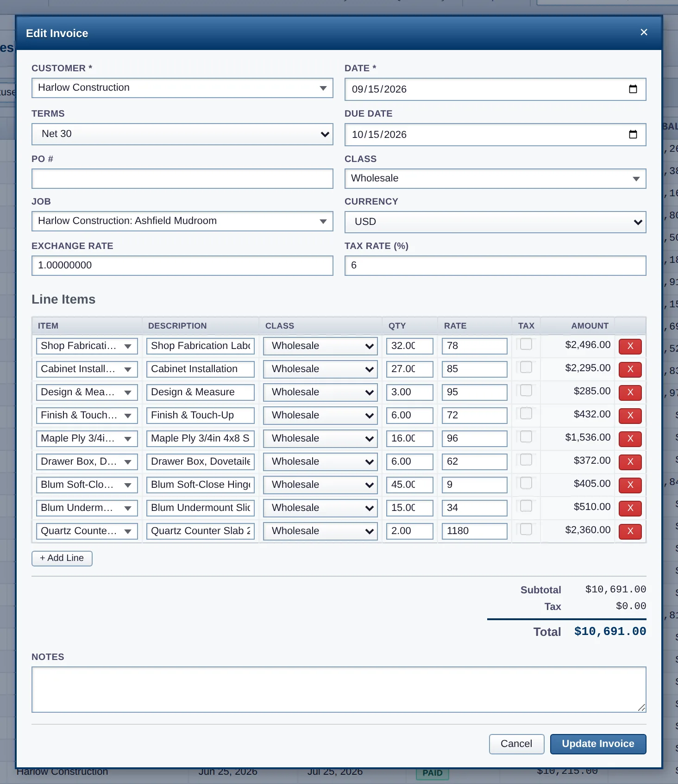The width and height of the screenshot is (678, 784).
Task: Click the total $10,691.00 value
Action: (610, 631)
